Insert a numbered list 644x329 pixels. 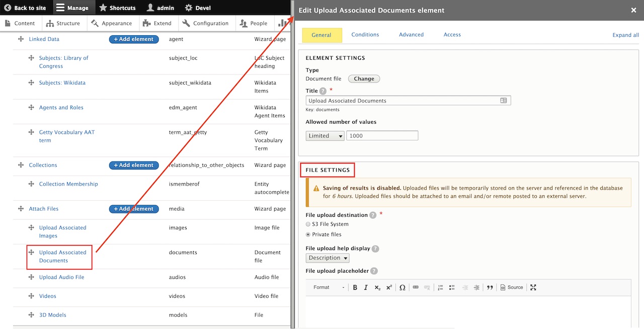pos(440,287)
